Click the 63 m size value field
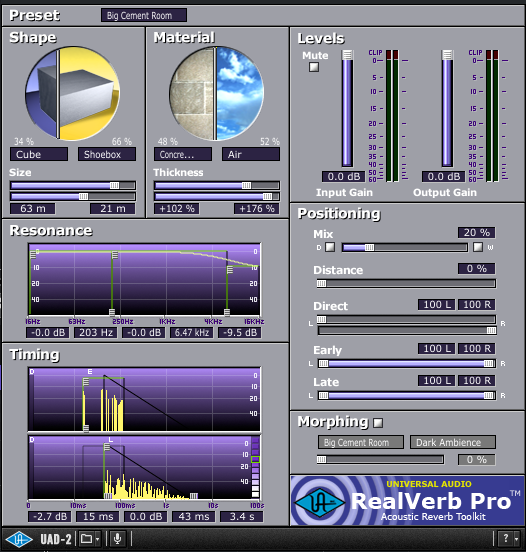The image size is (526, 552). click(32, 208)
